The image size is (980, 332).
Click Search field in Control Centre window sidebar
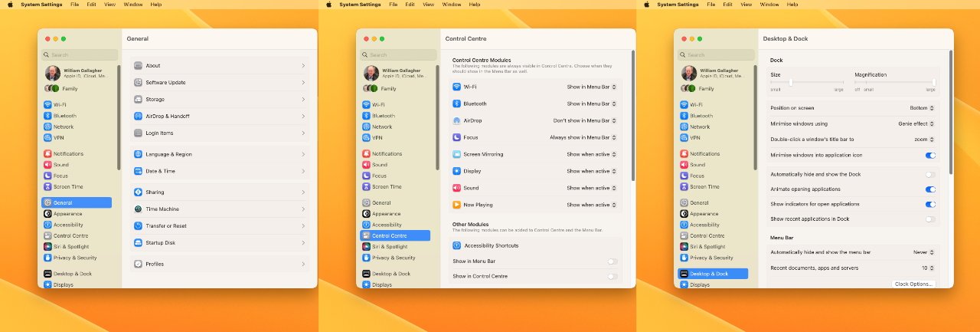click(398, 55)
